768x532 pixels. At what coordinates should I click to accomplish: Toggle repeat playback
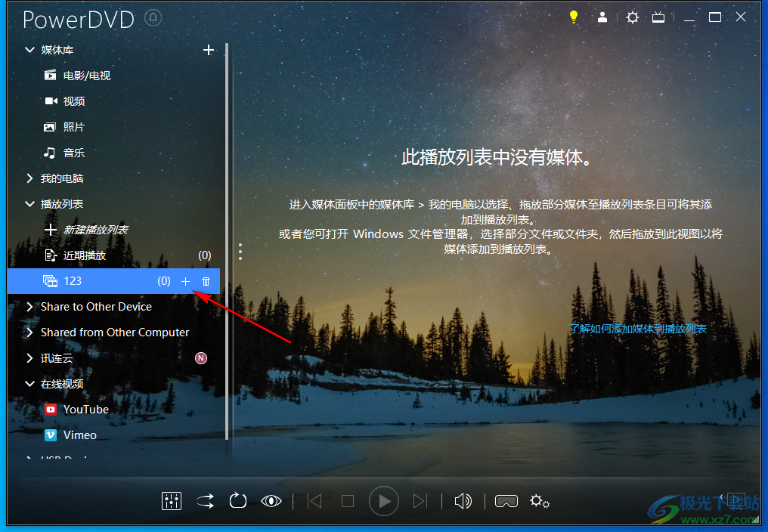(x=238, y=501)
